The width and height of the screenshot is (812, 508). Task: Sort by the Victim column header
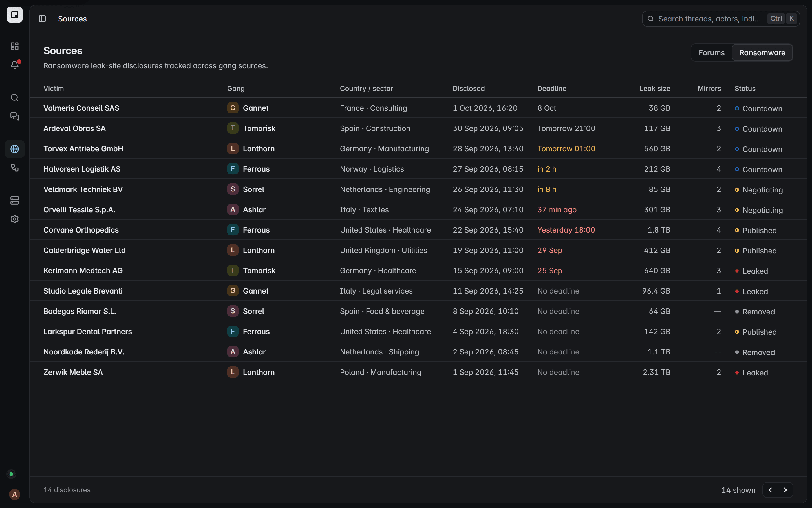tap(54, 88)
